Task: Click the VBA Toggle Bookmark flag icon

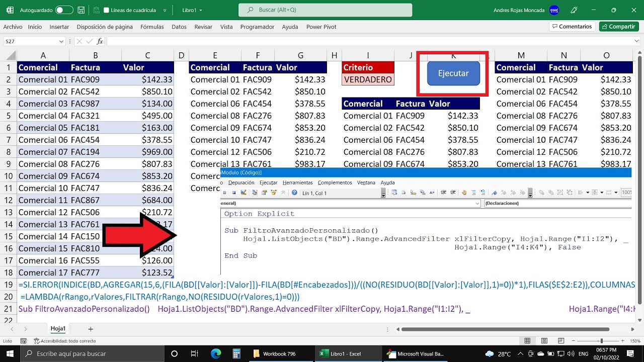Action: (494, 193)
